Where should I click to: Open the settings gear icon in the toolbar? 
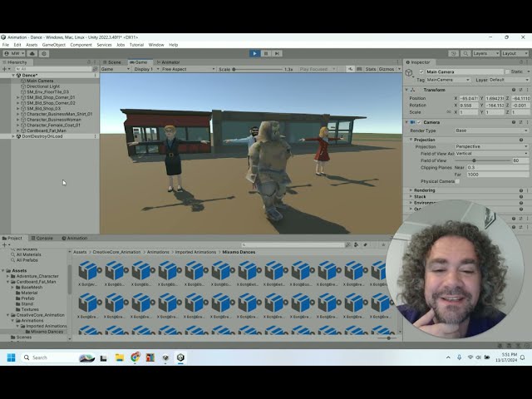click(x=44, y=53)
